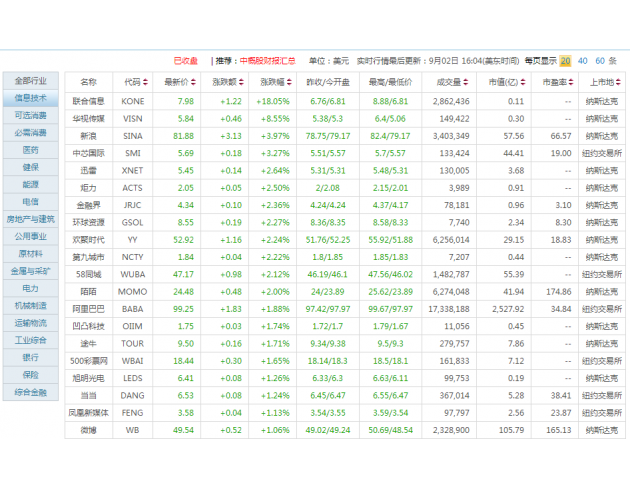Select 房地产与建筑 industry tab
The height and width of the screenshot is (490, 630).
tap(31, 219)
